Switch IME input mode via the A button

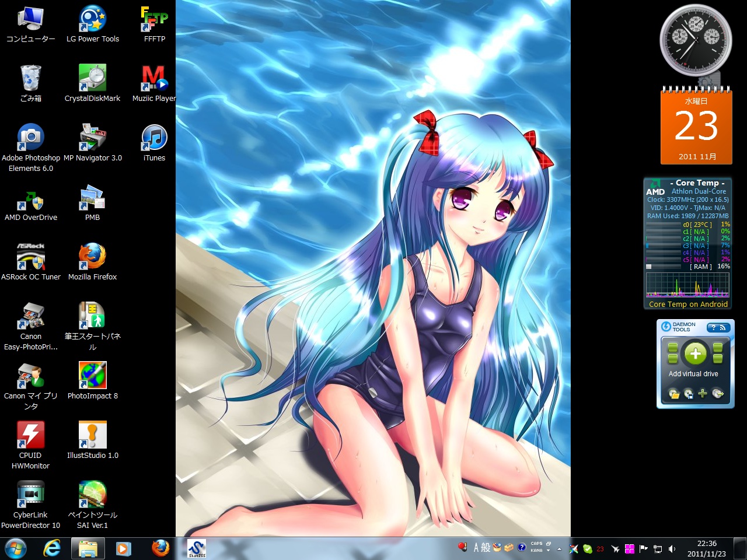pos(476,548)
